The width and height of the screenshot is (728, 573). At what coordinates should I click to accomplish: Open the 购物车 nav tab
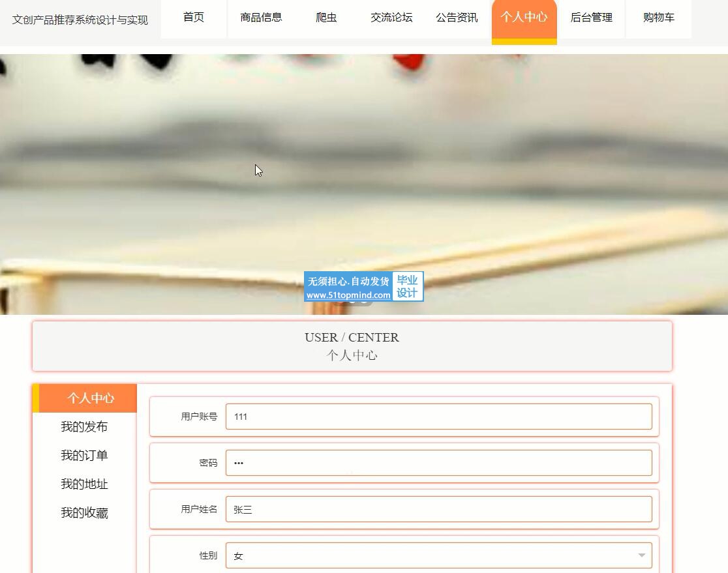(658, 18)
